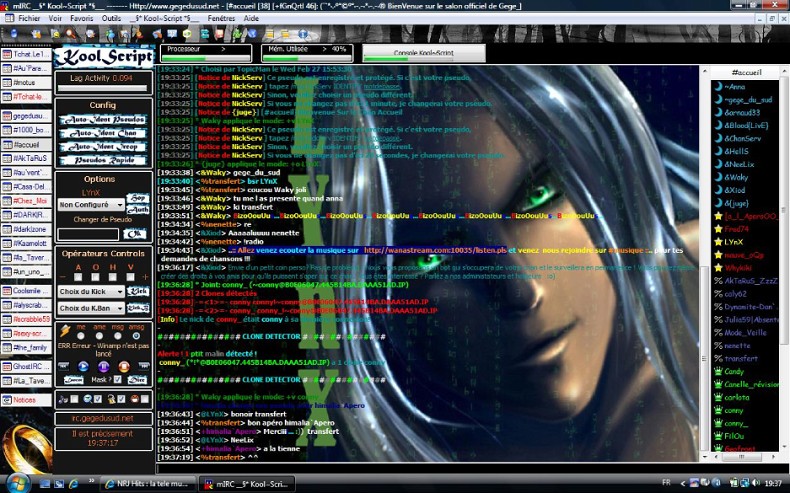Click the plus sign in Opérateurs Controls
Screen dimensions: 790x493
145,277
